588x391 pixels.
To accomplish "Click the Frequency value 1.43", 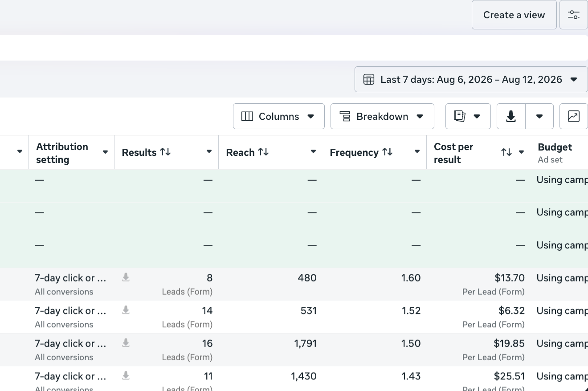I will 411,376.
